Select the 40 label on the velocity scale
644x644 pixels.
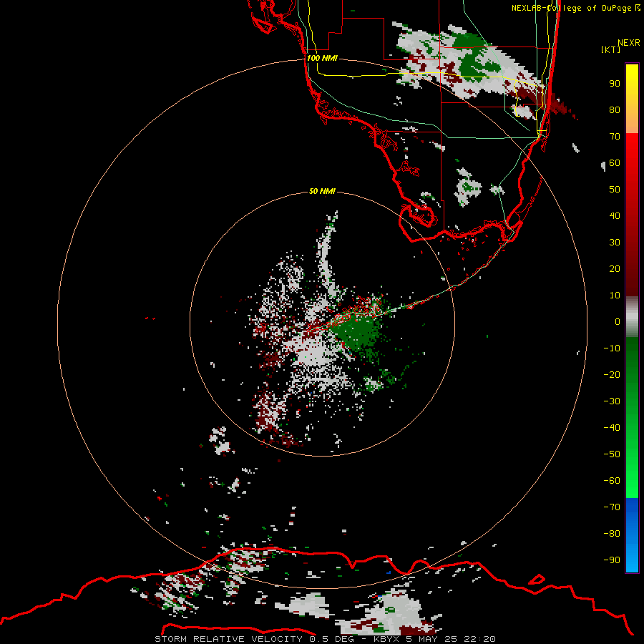(x=615, y=215)
